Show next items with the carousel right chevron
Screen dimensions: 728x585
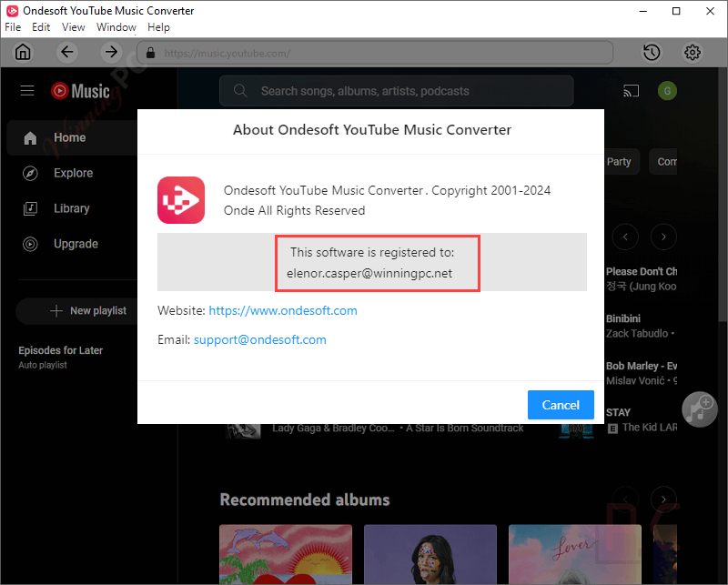[663, 237]
